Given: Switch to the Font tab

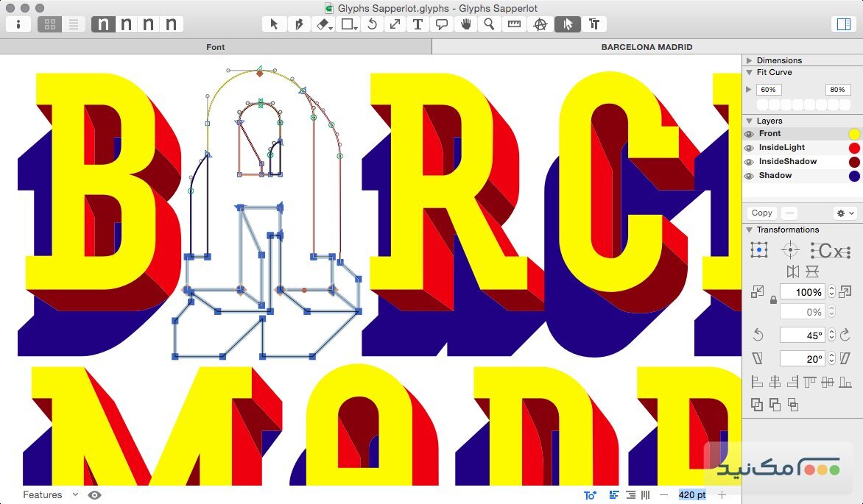Looking at the screenshot, I should tap(216, 47).
